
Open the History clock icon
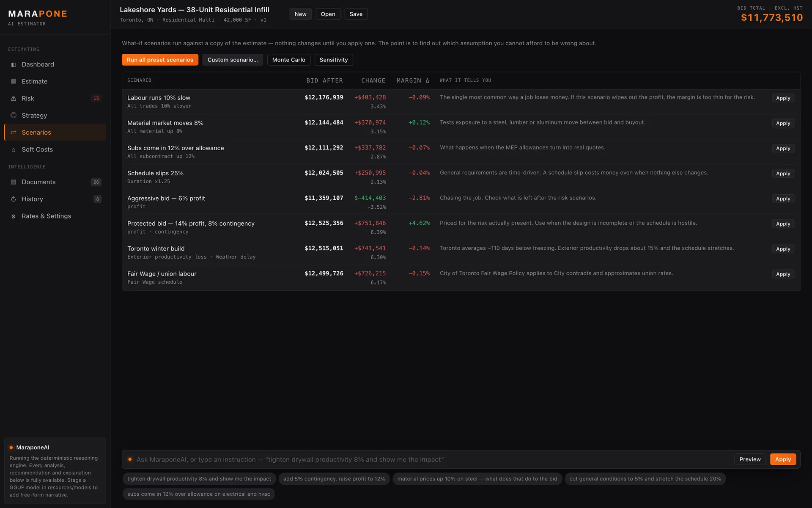[14, 199]
